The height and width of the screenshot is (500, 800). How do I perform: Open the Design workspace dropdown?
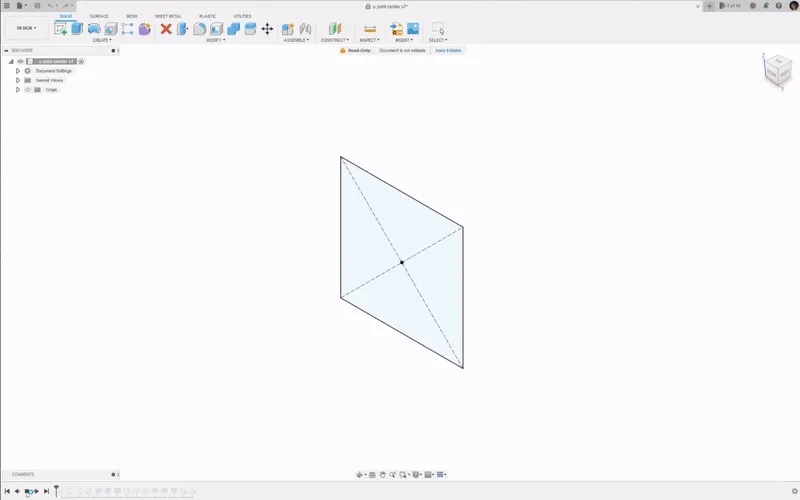(x=27, y=28)
